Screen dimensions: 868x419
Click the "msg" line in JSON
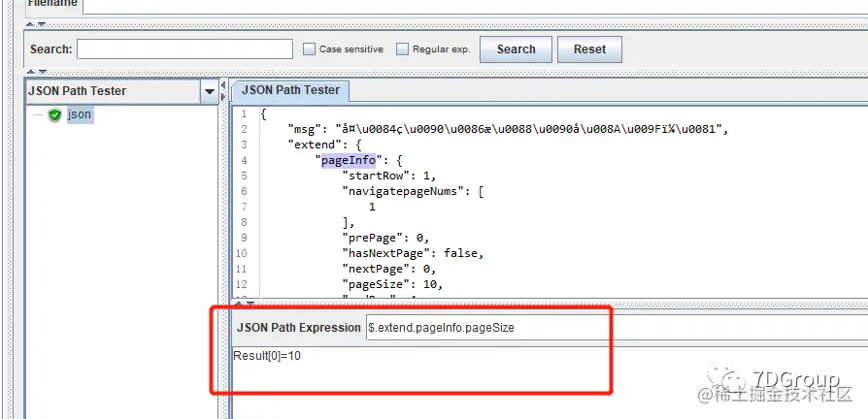[507, 129]
